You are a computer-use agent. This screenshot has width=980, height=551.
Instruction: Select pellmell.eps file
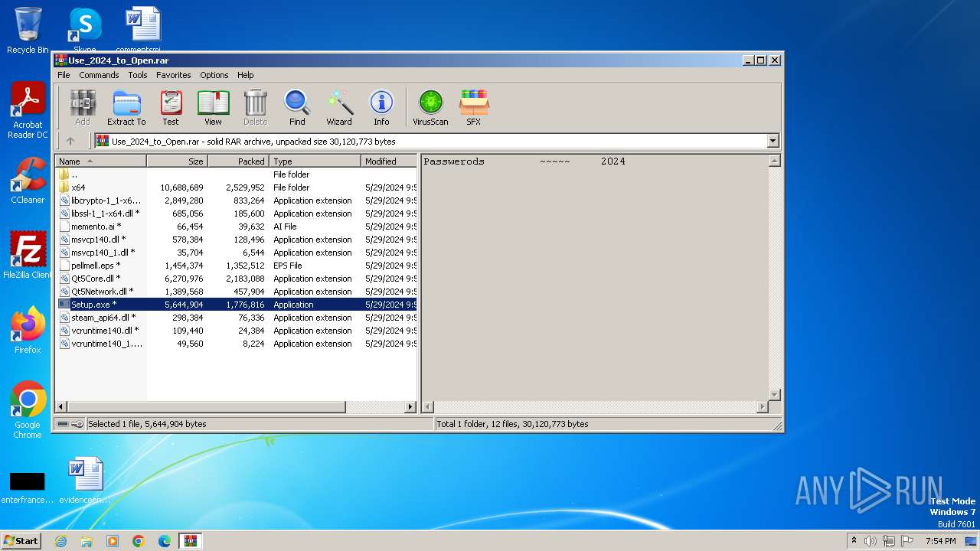click(237, 266)
